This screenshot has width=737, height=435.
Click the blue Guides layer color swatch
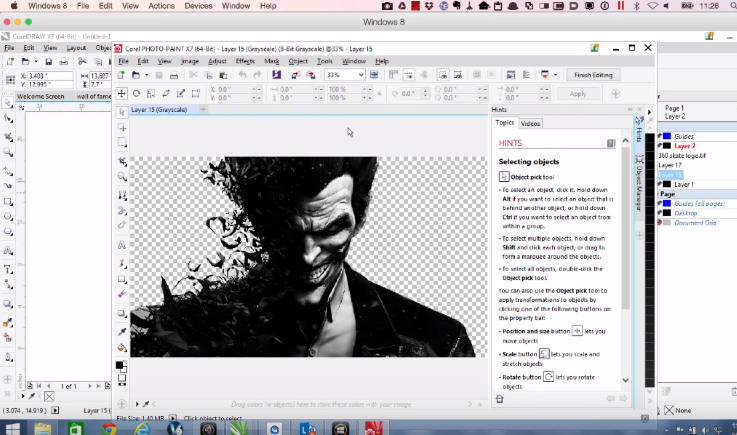(667, 136)
